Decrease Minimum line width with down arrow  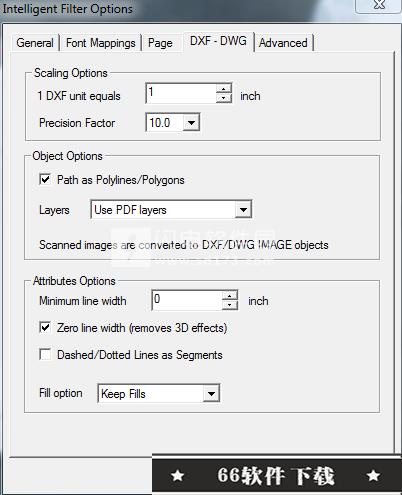[230, 305]
